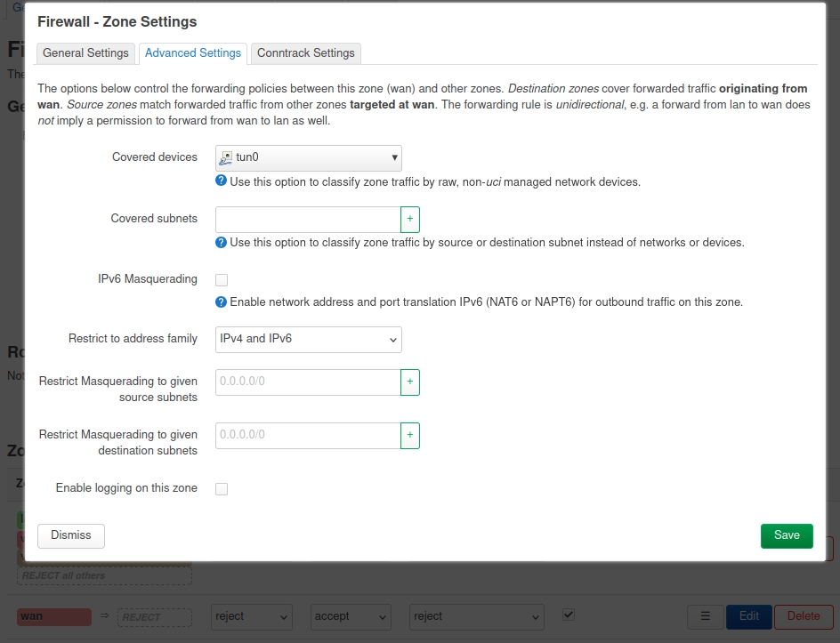Screen dimensions: 840x643
Task: Dismiss the zone settings dialog
Action: tap(70, 536)
